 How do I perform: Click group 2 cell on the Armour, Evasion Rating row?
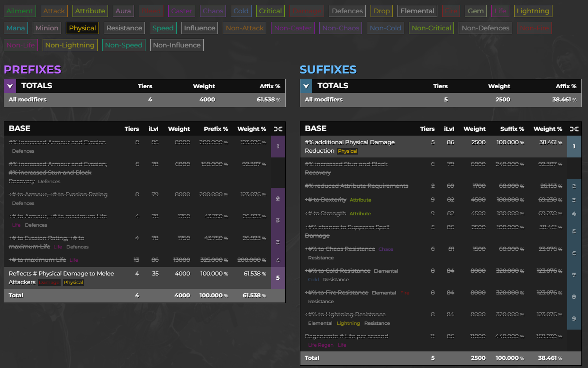[278, 199]
